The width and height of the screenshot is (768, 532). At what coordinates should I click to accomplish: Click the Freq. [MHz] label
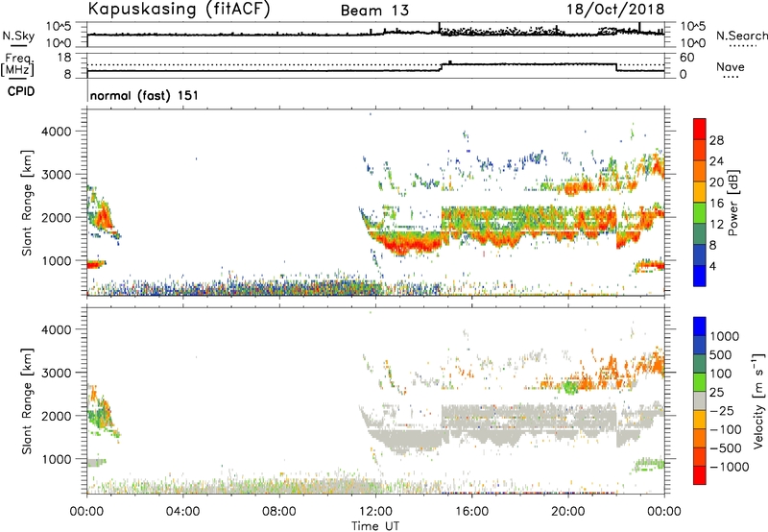[x=18, y=64]
